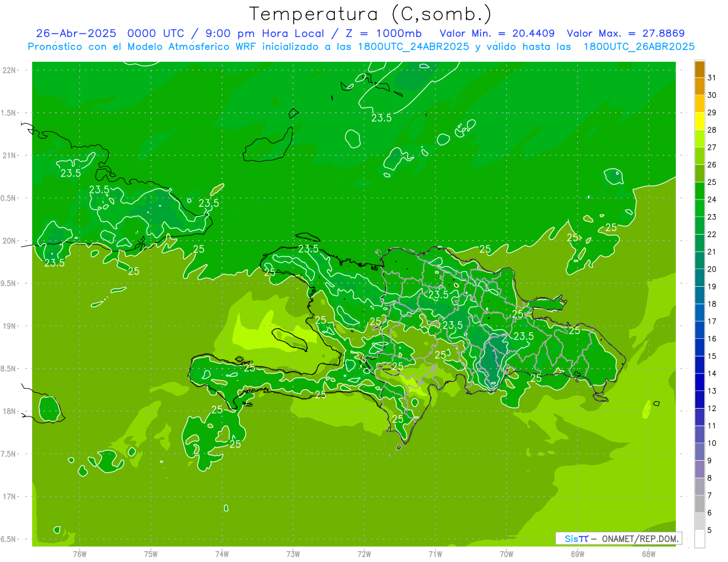Pick the orange legend swatch between 30 and 31
The width and height of the screenshot is (728, 562).
(x=699, y=87)
